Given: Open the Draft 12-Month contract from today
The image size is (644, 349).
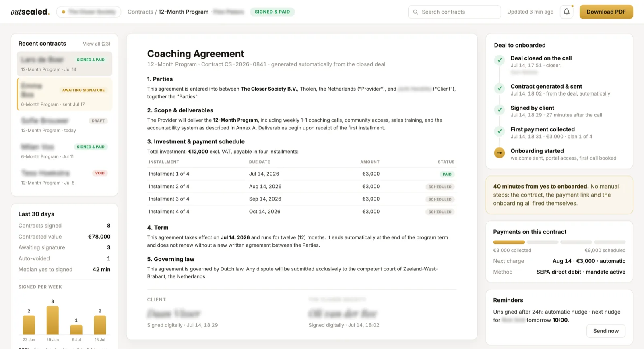Looking at the screenshot, I should tap(64, 125).
